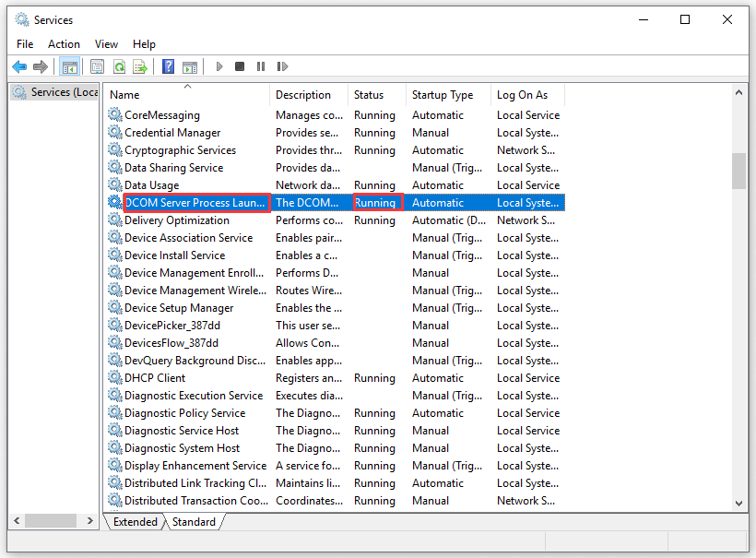Click 'Network da...' description cell

(x=308, y=185)
